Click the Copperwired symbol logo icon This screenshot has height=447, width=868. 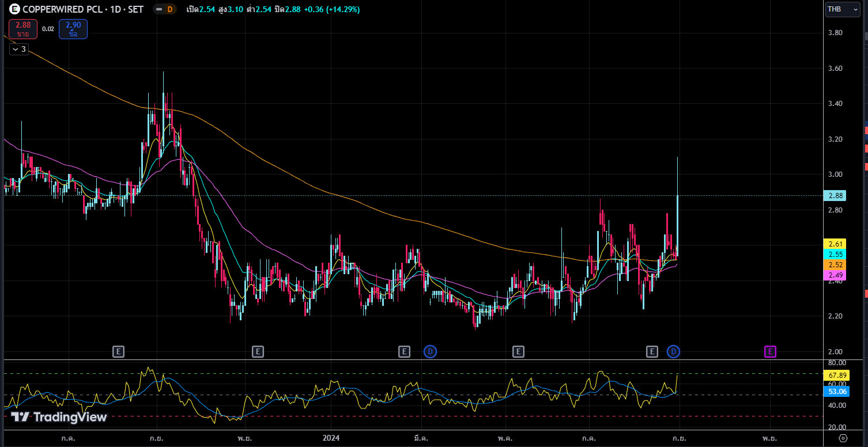14,9
